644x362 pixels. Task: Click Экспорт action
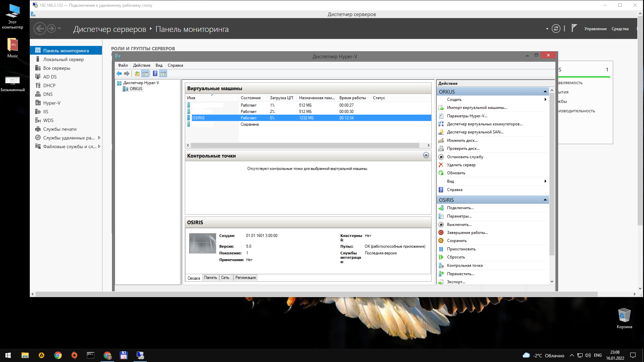click(x=456, y=282)
